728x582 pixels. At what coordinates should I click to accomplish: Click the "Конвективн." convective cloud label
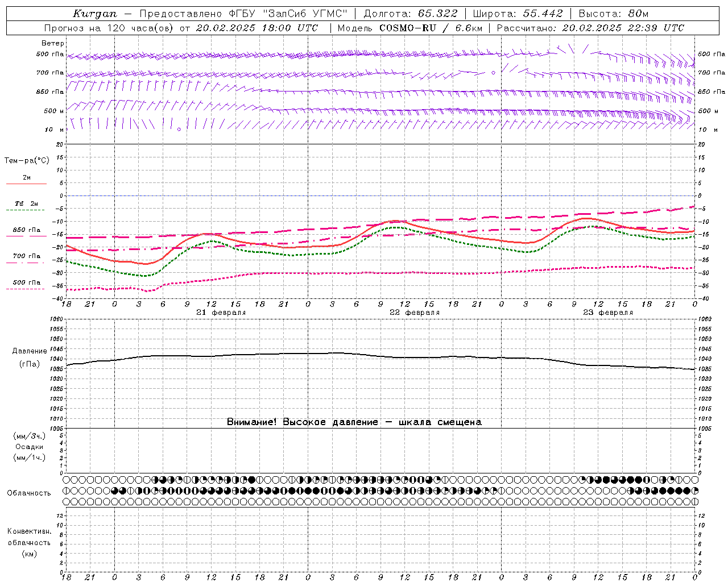[x=29, y=531]
